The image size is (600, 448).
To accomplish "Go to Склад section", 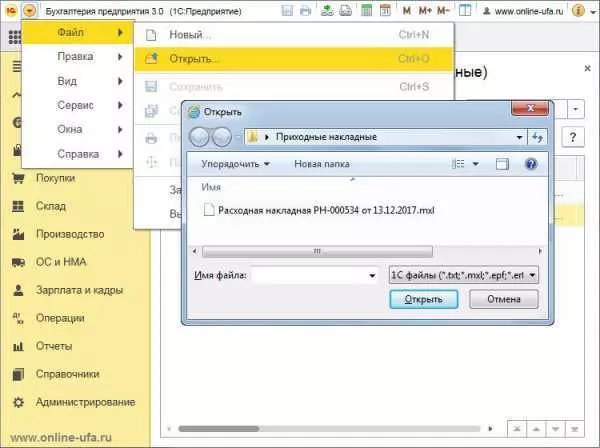I will click(51, 206).
